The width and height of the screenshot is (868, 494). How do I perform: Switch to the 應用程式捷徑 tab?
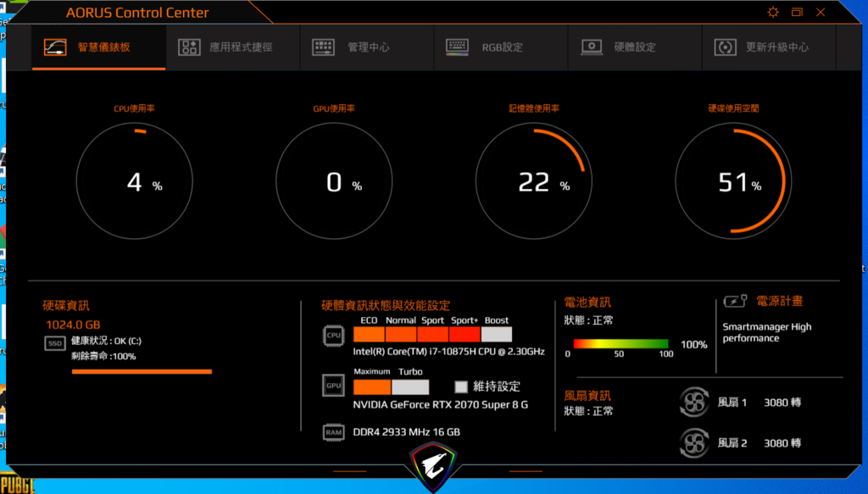pos(232,47)
